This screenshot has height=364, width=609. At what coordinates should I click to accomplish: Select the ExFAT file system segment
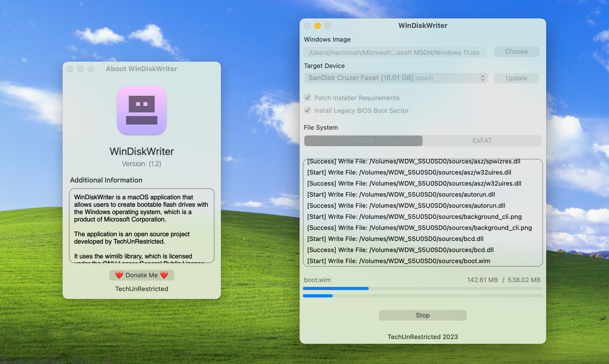482,141
